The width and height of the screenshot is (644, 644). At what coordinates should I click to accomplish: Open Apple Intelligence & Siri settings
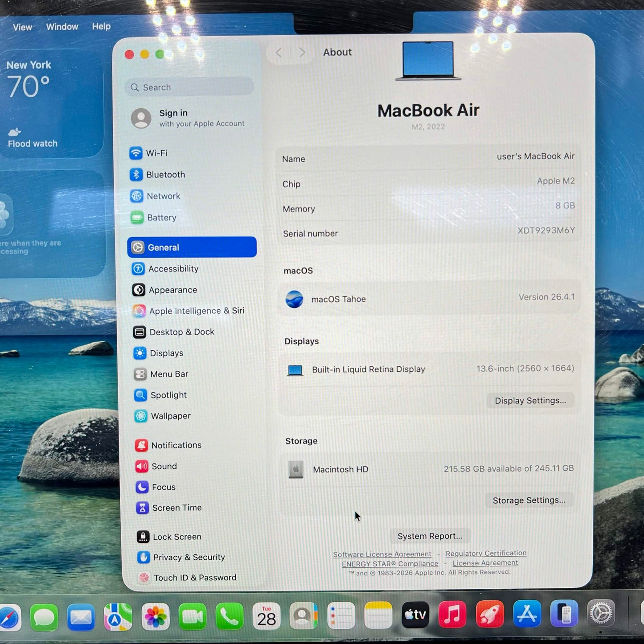coord(189,311)
